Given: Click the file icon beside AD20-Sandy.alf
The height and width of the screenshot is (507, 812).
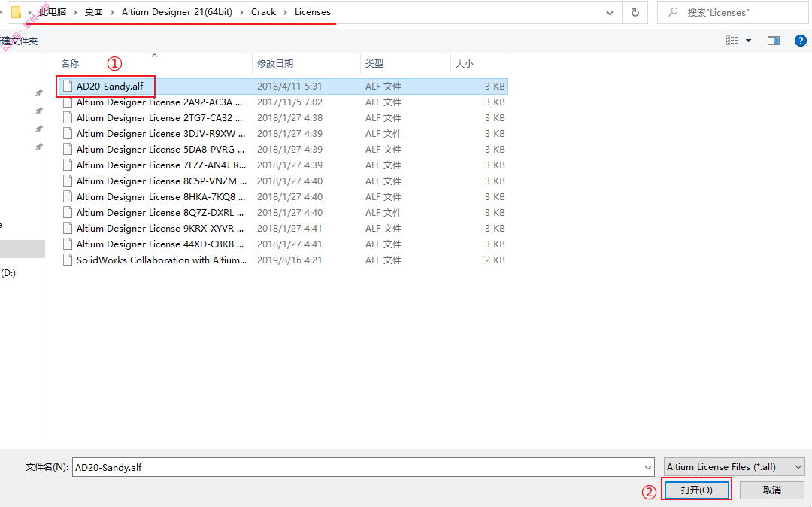Looking at the screenshot, I should pyautogui.click(x=68, y=87).
